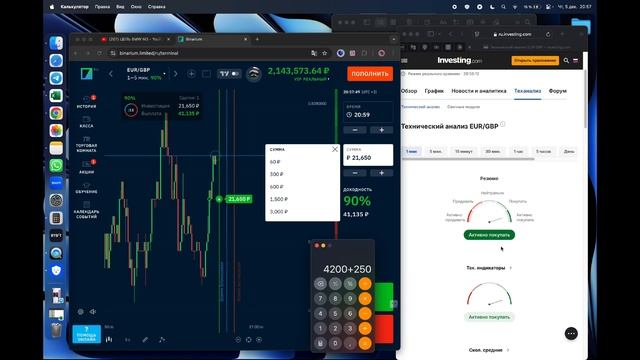This screenshot has width=640, height=360.
Task: Open Investing.com chat bubble button
Action: (571, 333)
